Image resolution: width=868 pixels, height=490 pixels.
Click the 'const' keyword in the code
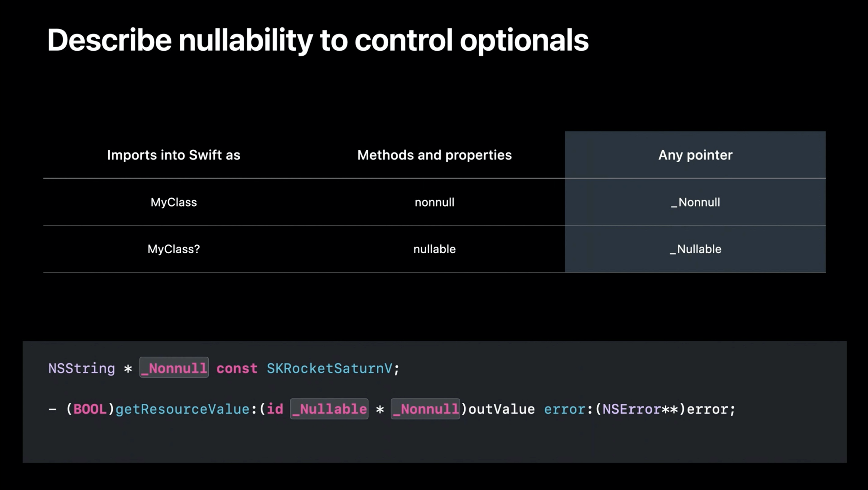237,368
